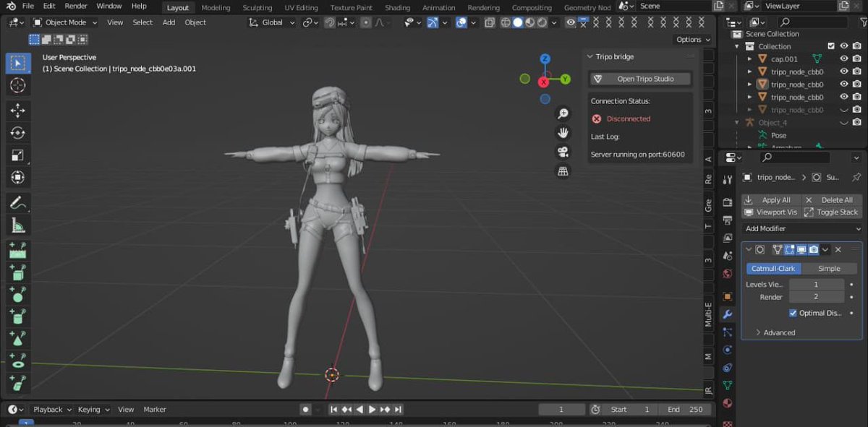The width and height of the screenshot is (868, 427).
Task: Switch to rendered viewport shading sphere
Action: tap(542, 22)
